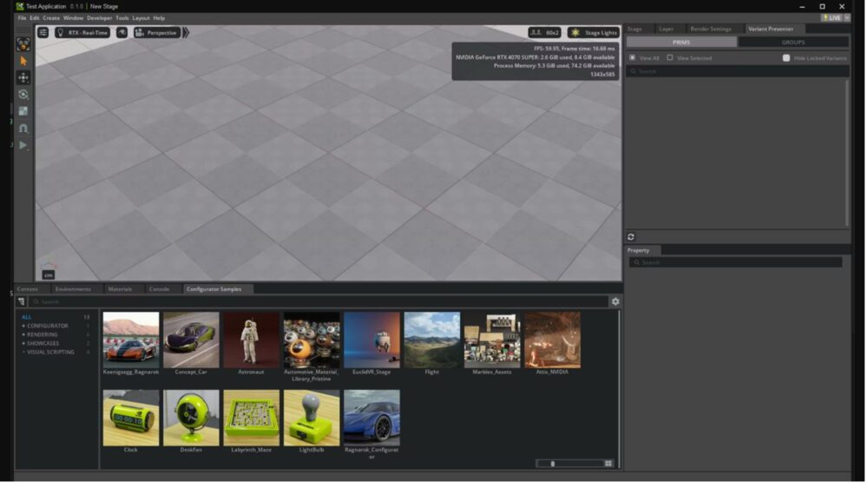Open the viewport eye visibility menu
Screen dimensions: 868x489
[122, 33]
